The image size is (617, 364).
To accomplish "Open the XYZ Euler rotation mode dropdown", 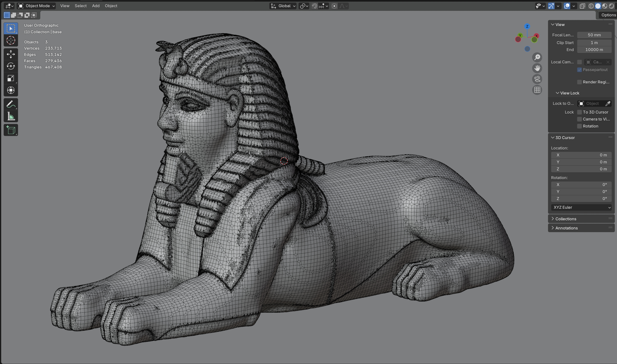I will pos(581,207).
